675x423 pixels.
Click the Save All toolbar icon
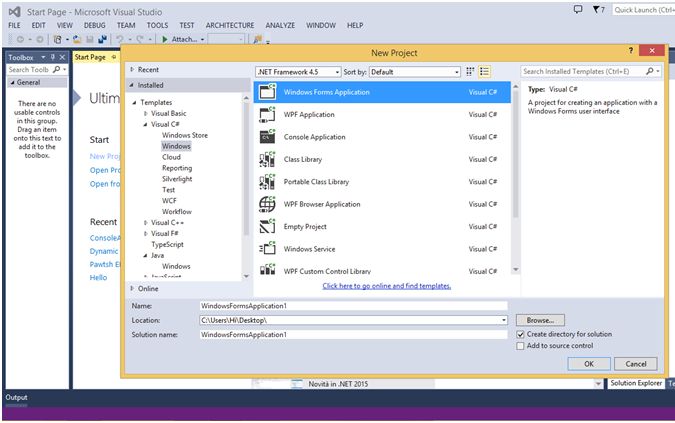pyautogui.click(x=102, y=39)
